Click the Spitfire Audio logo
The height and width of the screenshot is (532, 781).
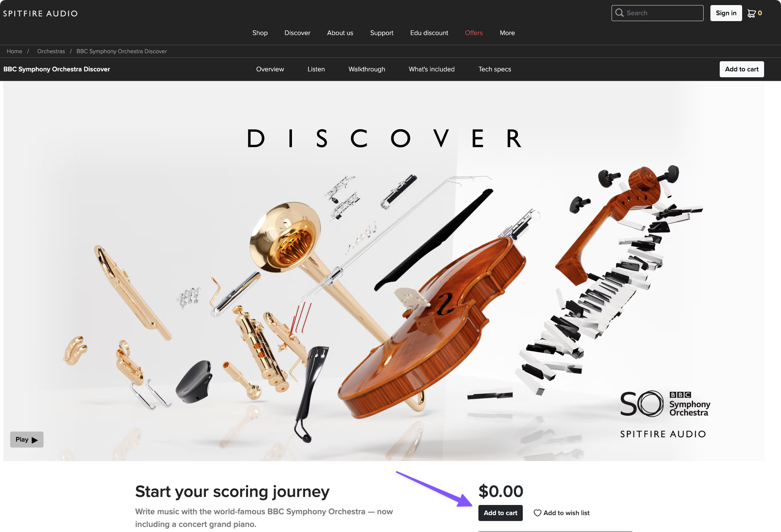41,14
